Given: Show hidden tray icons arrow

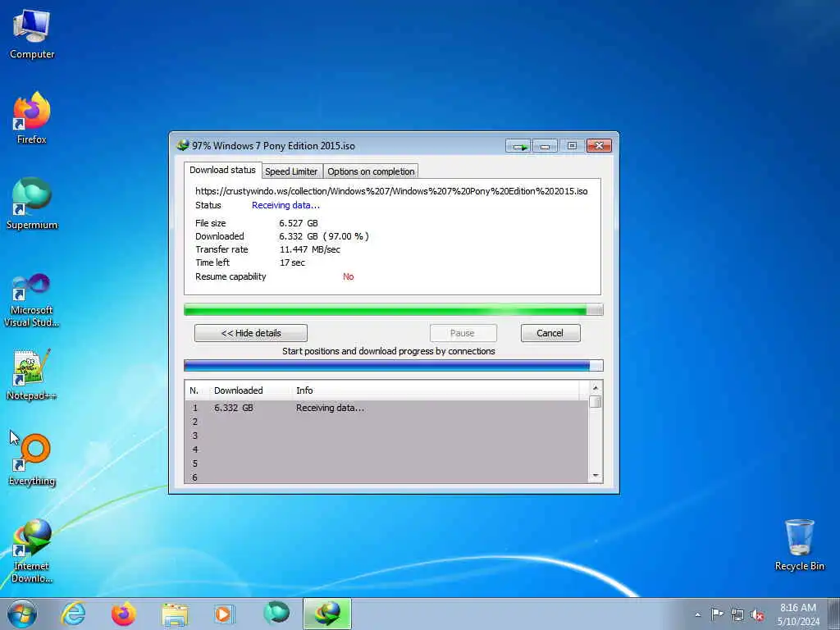Looking at the screenshot, I should tap(697, 614).
